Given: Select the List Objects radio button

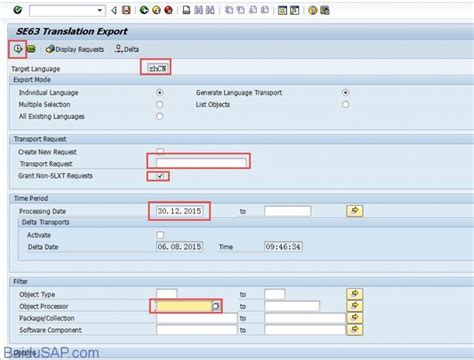Looking at the screenshot, I should click(x=345, y=104).
